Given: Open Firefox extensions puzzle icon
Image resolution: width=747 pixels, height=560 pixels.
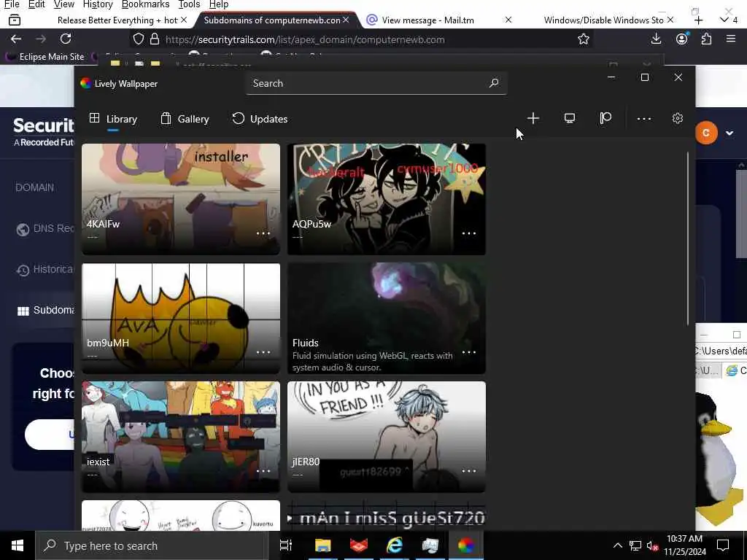Looking at the screenshot, I should point(706,39).
